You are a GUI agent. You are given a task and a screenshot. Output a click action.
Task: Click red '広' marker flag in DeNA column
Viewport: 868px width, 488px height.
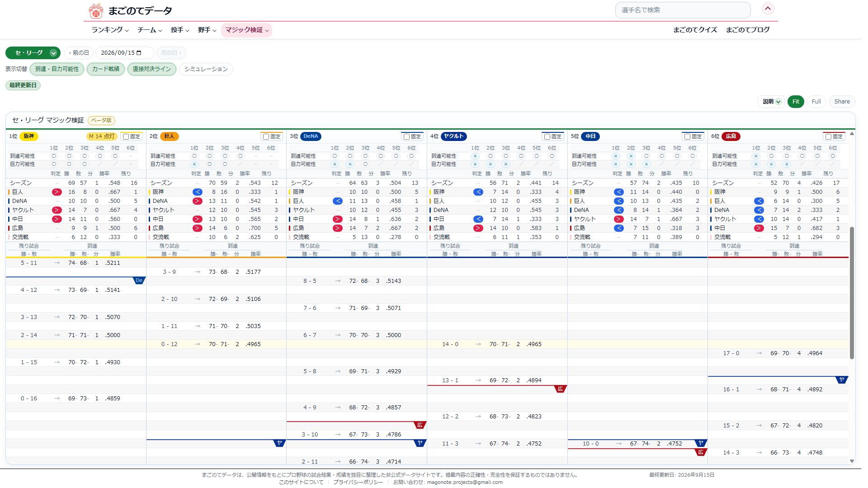pos(420,425)
